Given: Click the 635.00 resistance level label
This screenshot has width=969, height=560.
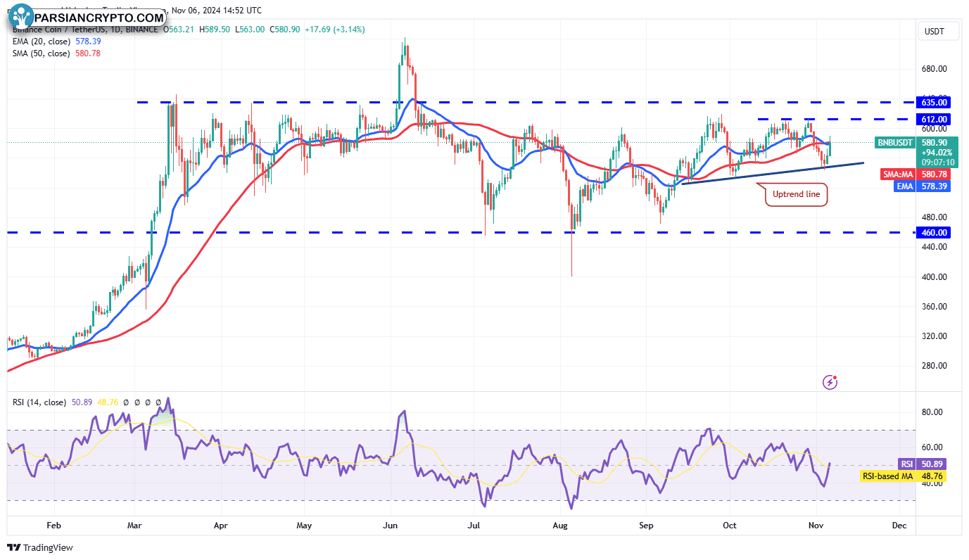Looking at the screenshot, I should point(935,102).
